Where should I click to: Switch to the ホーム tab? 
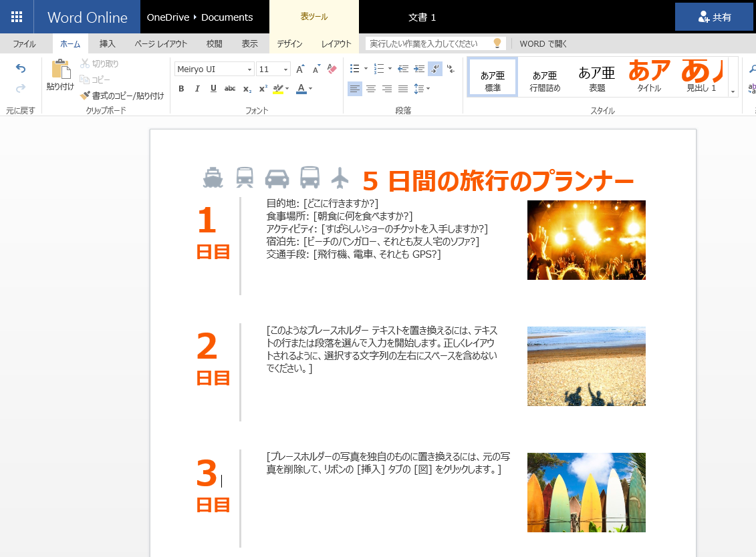tap(70, 44)
